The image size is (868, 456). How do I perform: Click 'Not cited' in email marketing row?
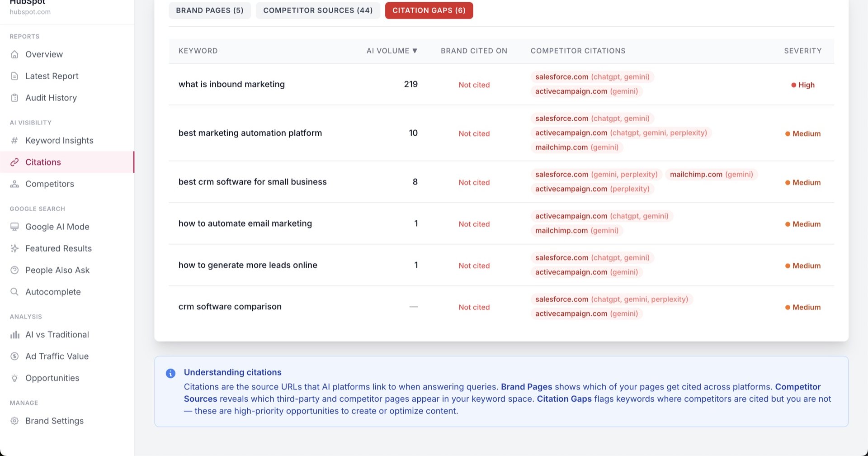474,224
